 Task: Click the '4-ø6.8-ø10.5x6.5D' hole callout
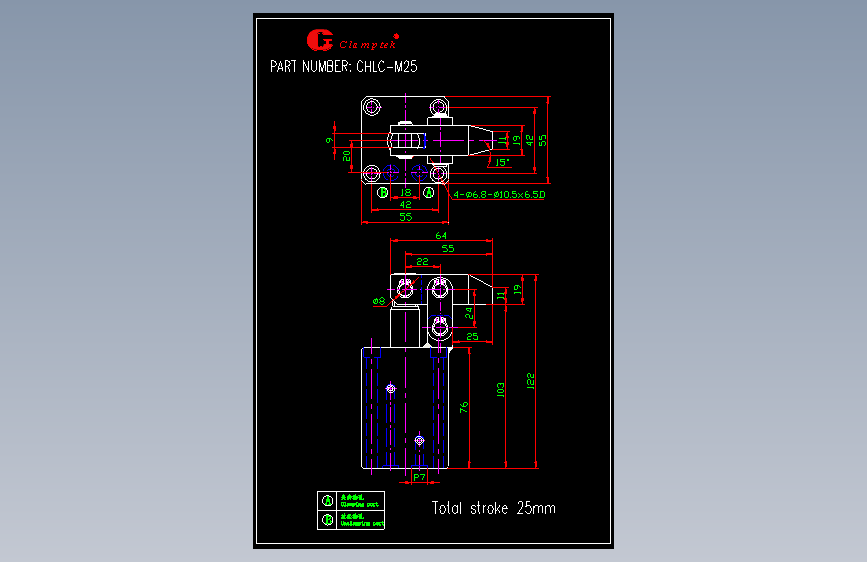[x=499, y=195]
